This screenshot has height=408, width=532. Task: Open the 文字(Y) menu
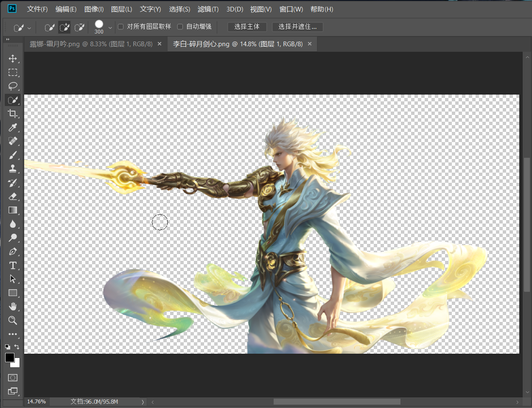coord(151,9)
